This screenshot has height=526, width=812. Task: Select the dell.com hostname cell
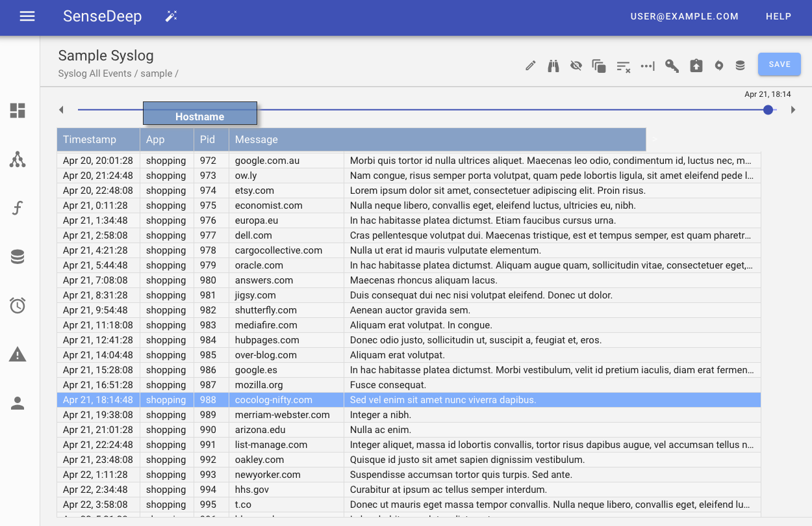tap(286, 235)
